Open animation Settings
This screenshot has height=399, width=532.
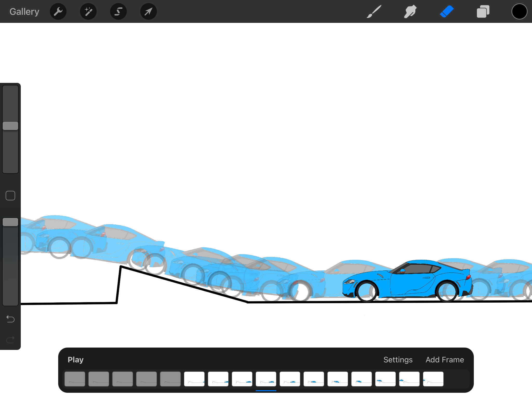(398, 360)
